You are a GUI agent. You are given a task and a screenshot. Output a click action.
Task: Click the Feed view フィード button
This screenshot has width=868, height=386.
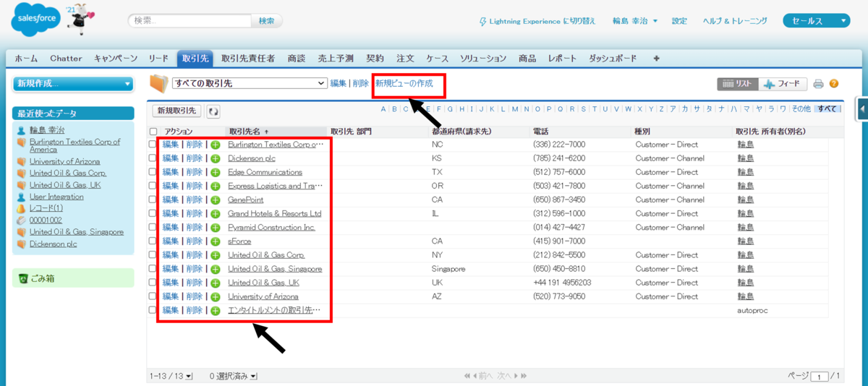click(783, 84)
